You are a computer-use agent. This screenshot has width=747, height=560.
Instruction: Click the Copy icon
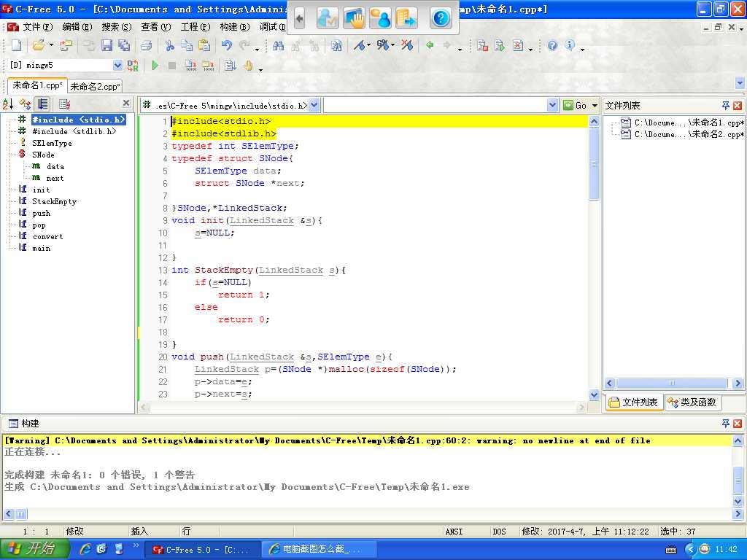(x=187, y=45)
